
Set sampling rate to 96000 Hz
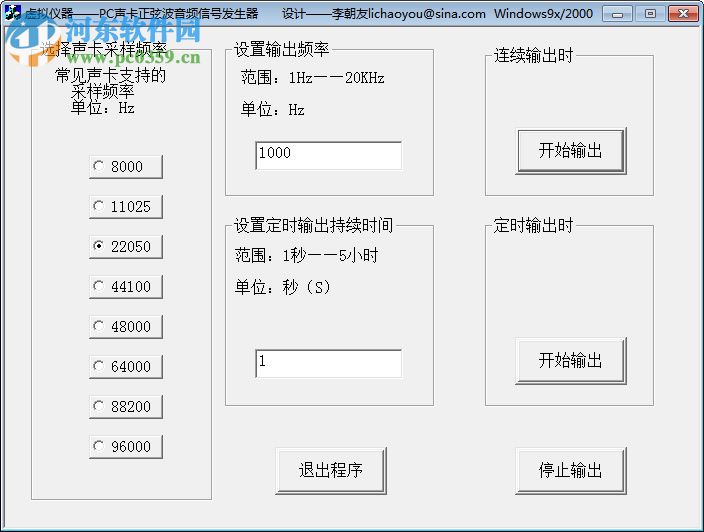(x=126, y=447)
